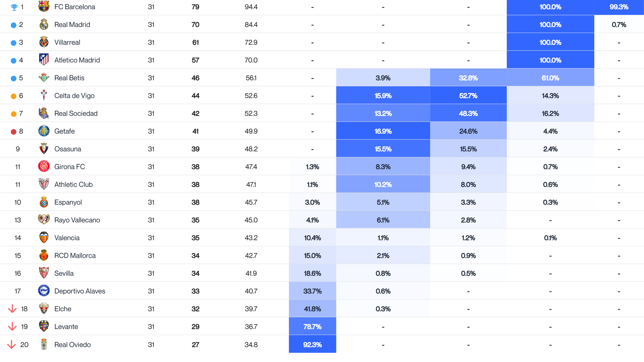Select the Valencia team name
The image size is (644, 362).
67,238
